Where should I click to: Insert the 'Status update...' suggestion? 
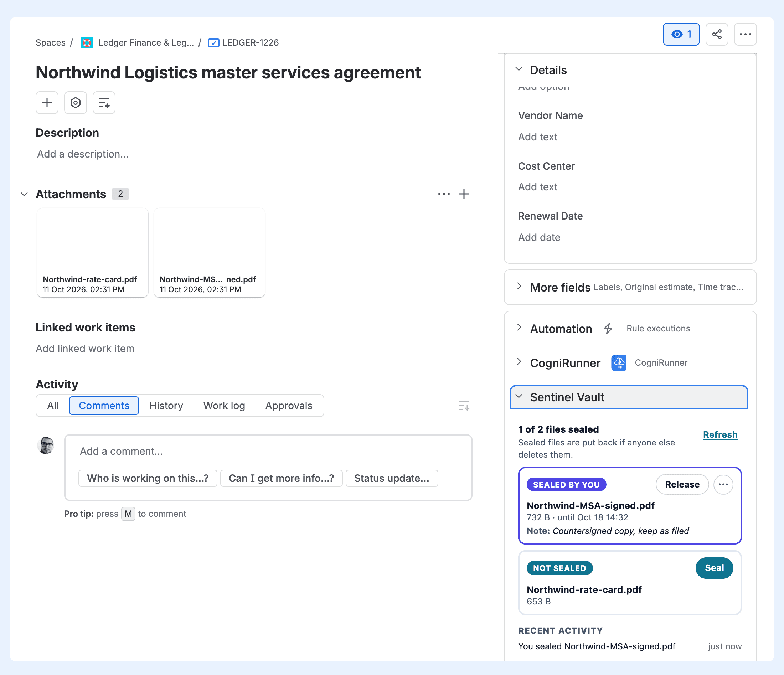click(392, 478)
